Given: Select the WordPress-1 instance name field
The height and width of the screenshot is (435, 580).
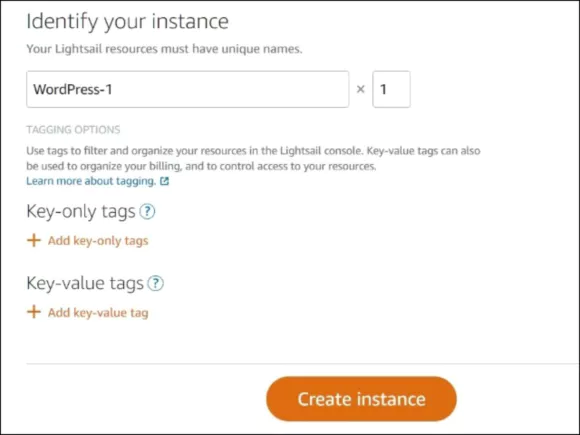Looking at the screenshot, I should click(x=188, y=89).
